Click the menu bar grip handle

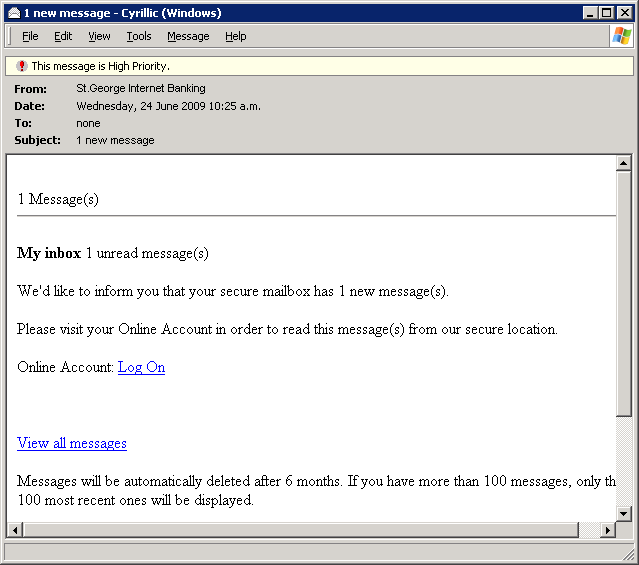[9, 36]
